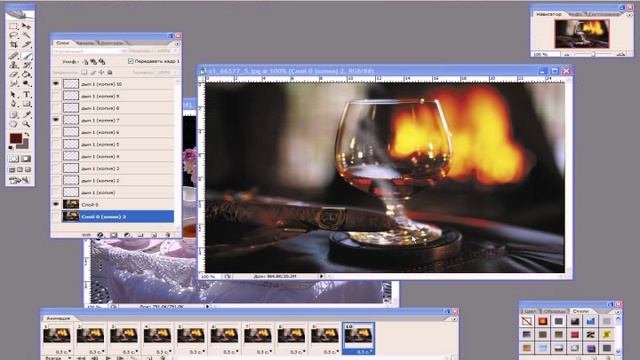Click Jump to ImageReady button
Image resolution: width=640 pixels, height=360 pixels.
tap(20, 180)
